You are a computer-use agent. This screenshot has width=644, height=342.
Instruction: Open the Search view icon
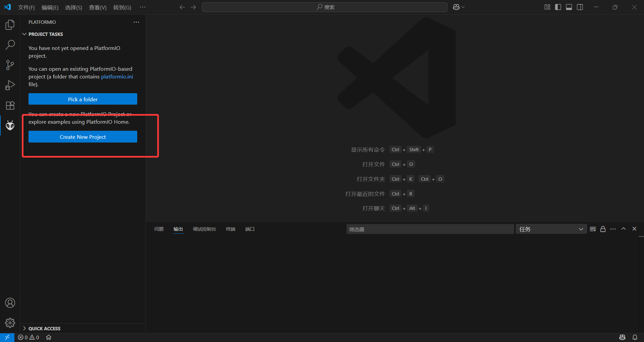10,44
